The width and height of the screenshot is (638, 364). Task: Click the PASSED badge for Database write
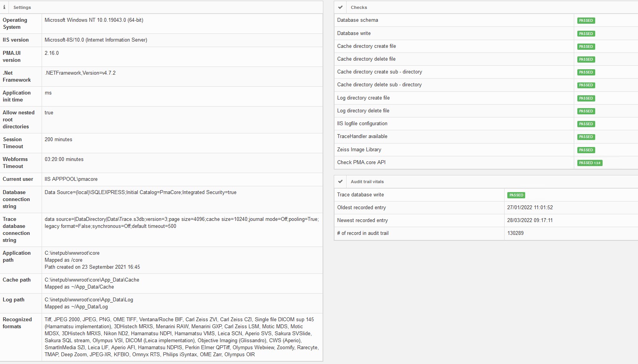click(x=586, y=34)
